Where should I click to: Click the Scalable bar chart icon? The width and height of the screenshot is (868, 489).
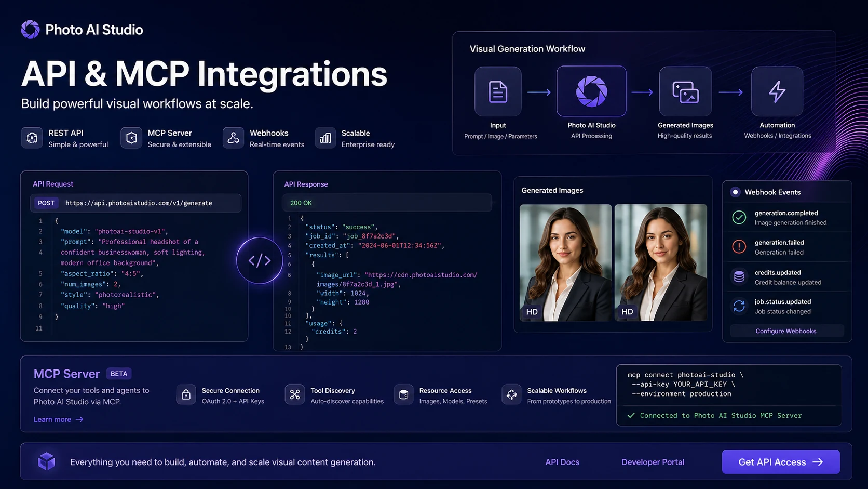(325, 138)
